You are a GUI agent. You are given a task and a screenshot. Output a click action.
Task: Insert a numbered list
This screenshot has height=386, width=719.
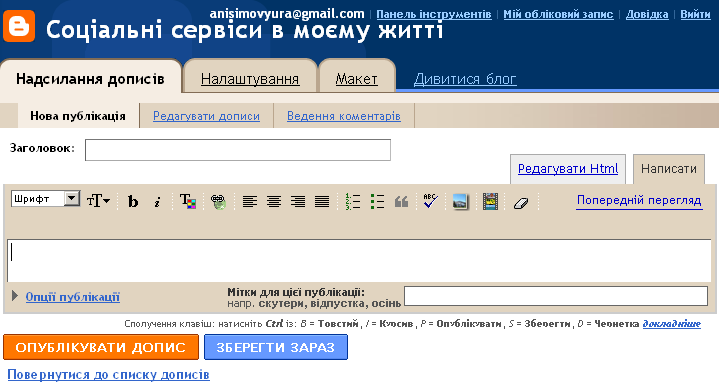pyautogui.click(x=353, y=201)
